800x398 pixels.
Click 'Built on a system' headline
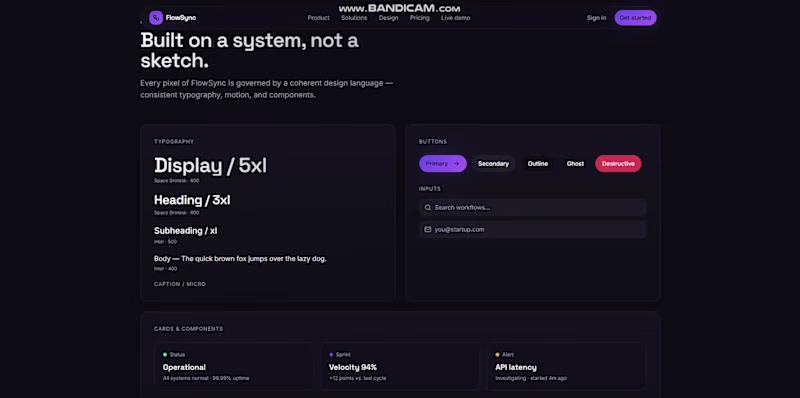click(x=249, y=50)
